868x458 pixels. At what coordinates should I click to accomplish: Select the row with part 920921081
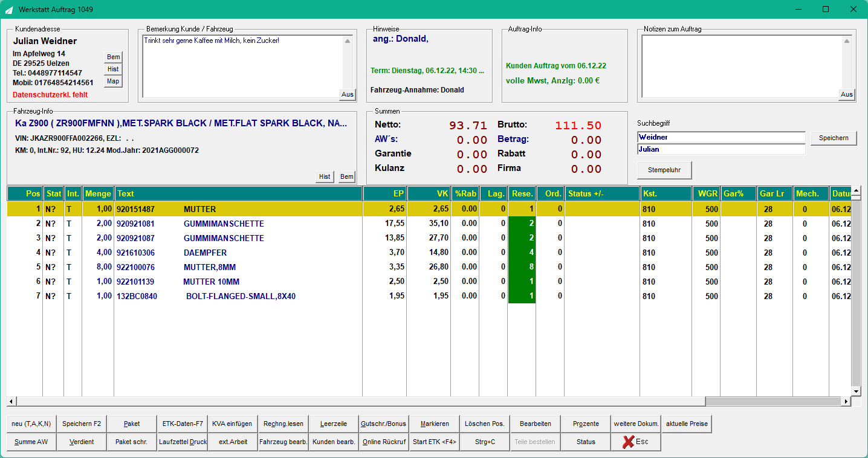[x=429, y=224]
